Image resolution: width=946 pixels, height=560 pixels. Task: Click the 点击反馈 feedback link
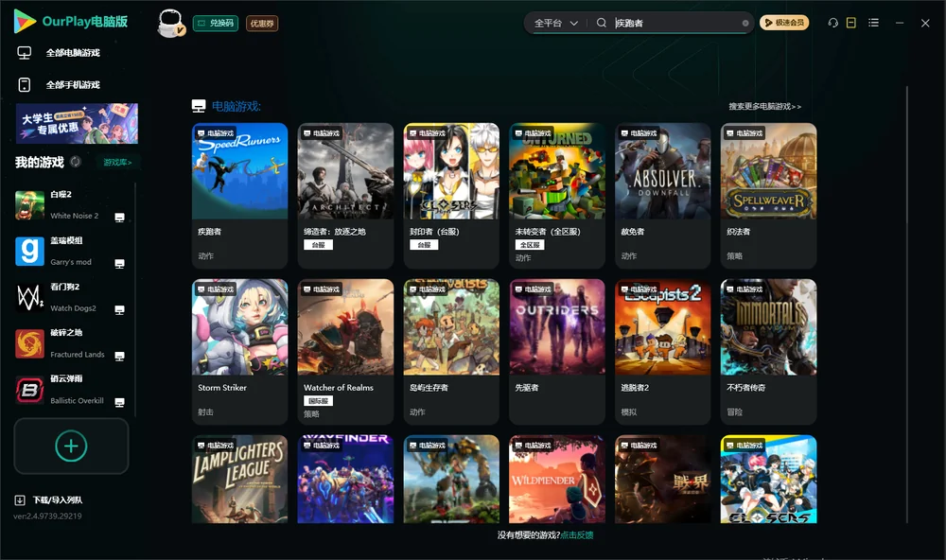pos(577,534)
